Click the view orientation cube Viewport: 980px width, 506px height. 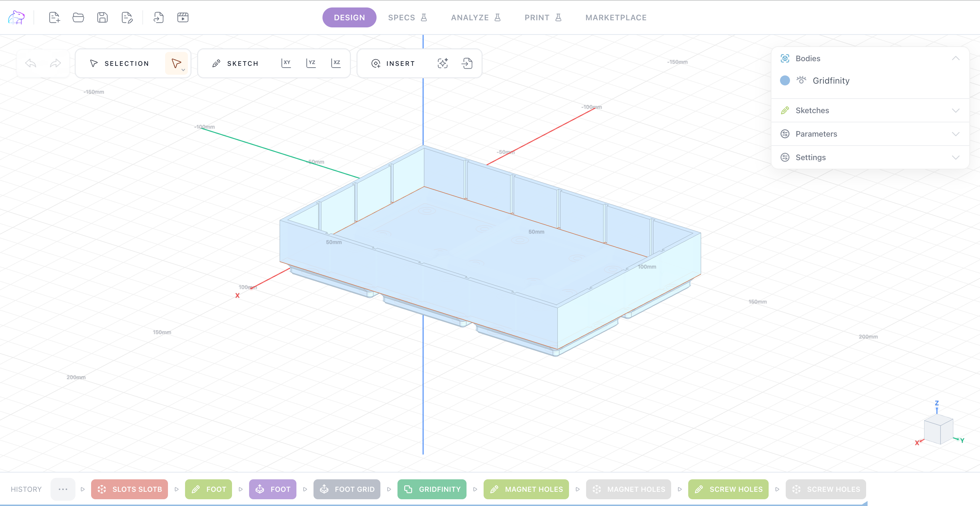pos(938,429)
